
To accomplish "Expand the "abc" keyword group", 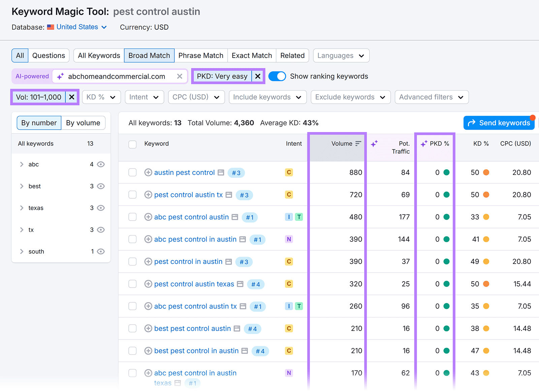I will pyautogui.click(x=22, y=164).
